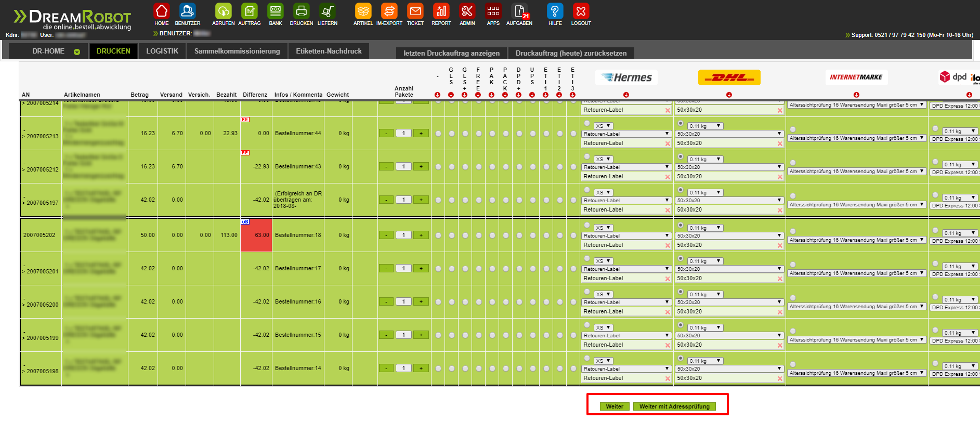Select Internetmarke radio for order 2007005198
980x421 pixels.
click(x=793, y=364)
